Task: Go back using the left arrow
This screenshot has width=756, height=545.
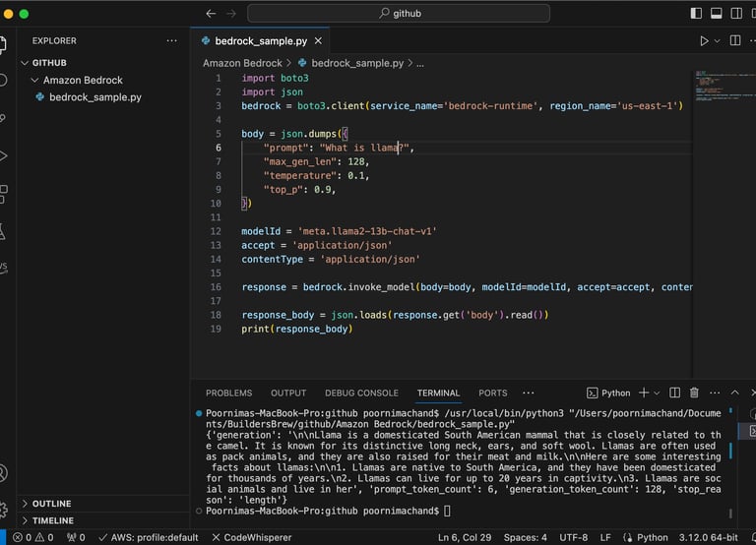Action: [x=211, y=14]
